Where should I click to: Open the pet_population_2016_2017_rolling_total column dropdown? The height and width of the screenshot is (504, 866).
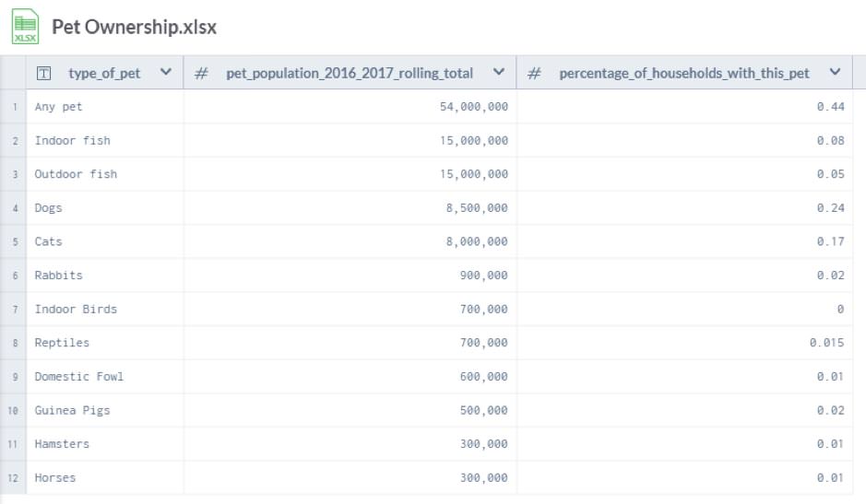pos(499,73)
